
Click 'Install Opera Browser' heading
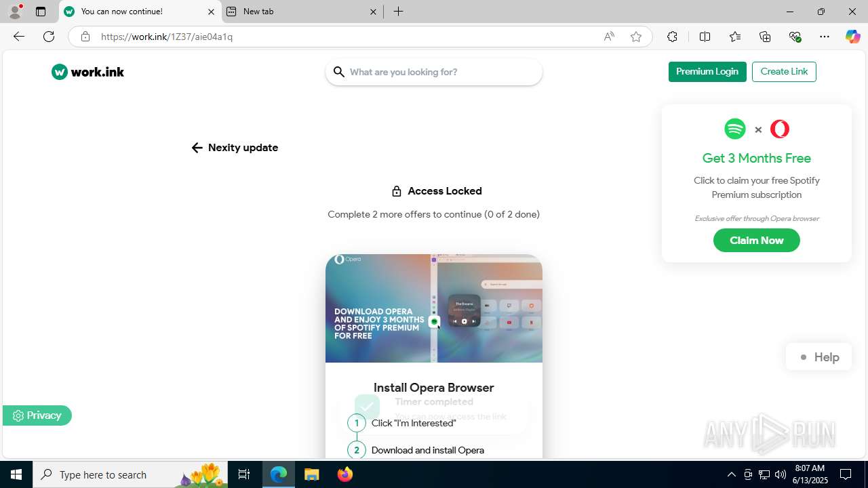click(x=434, y=388)
